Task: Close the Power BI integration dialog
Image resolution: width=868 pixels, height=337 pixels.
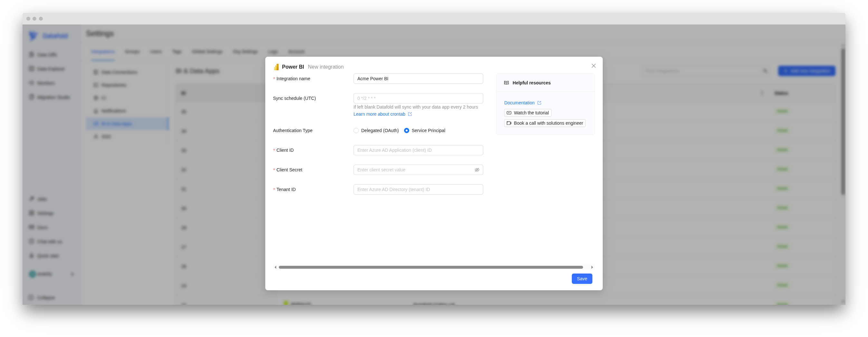Action: 593,66
